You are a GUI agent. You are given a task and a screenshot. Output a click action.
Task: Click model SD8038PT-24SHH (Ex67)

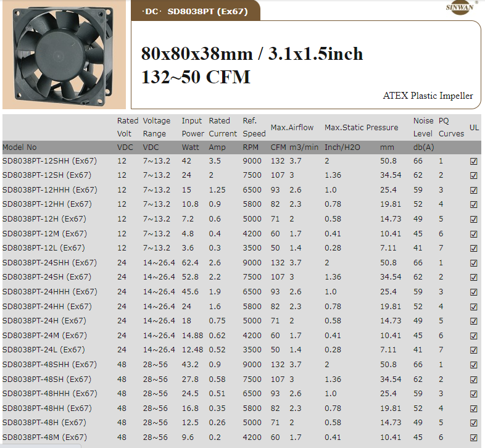coord(49,263)
